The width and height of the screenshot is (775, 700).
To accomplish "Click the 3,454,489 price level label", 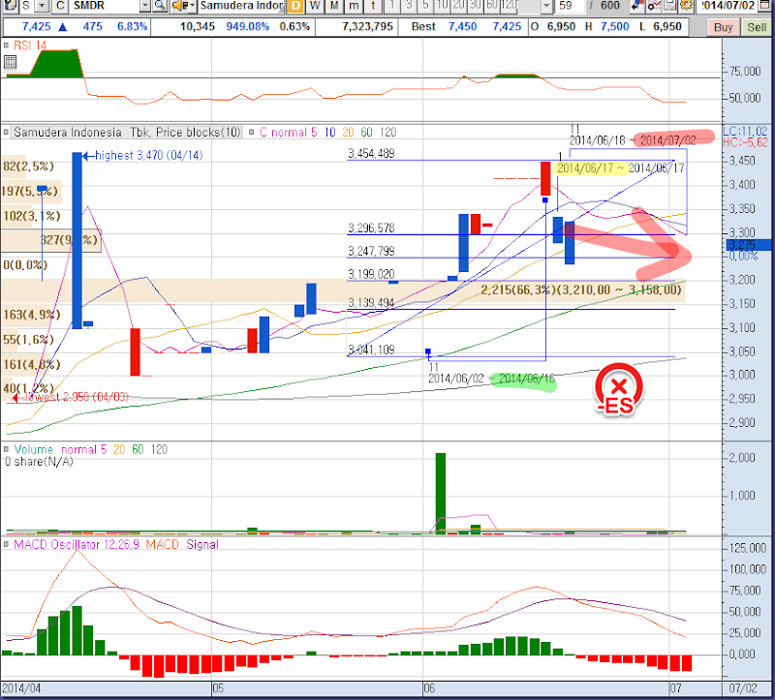I will point(371,154).
